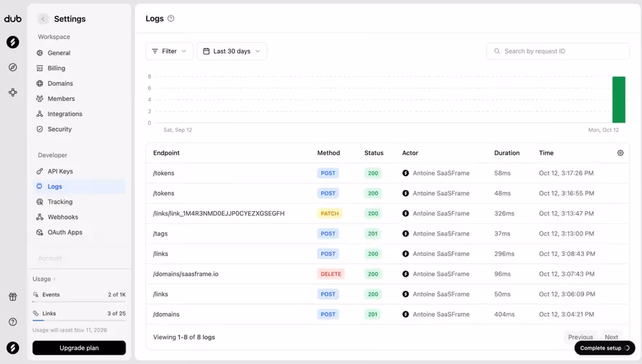Click the Endpoint column header
The height and width of the screenshot is (364, 642).
166,153
